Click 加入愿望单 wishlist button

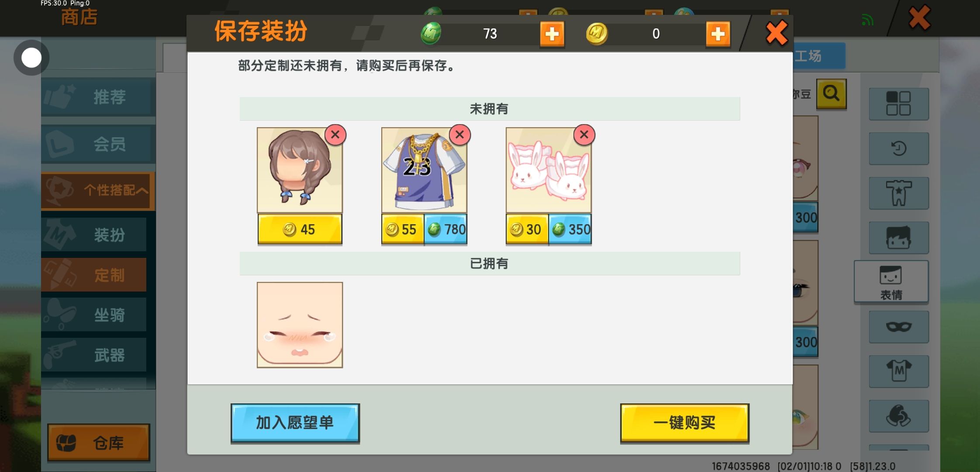[295, 423]
